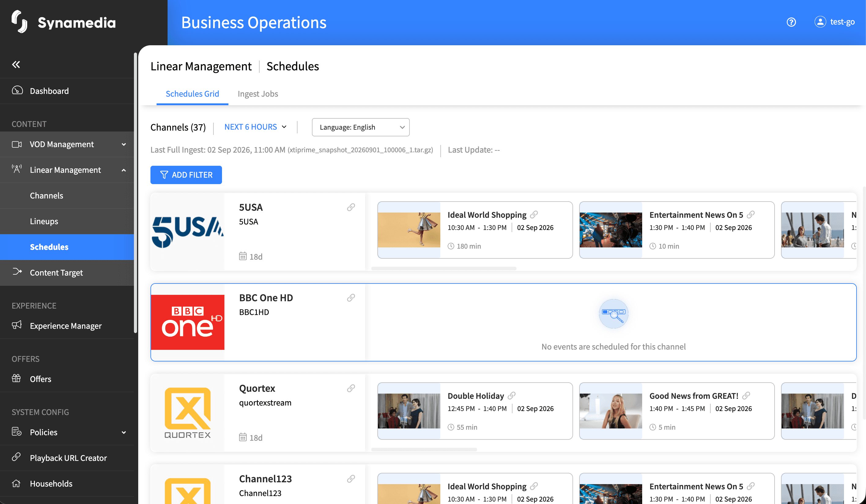The image size is (866, 504).
Task: Click 'No events are scheduled' message
Action: 613,346
